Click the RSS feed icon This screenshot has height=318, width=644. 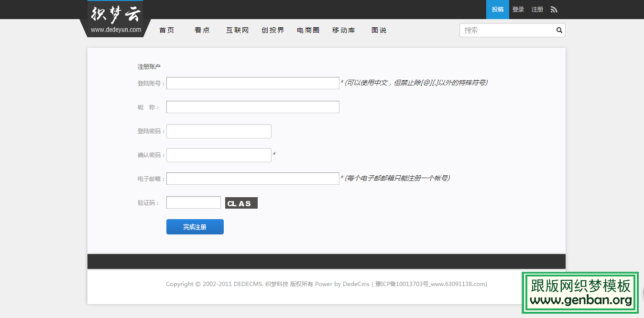pyautogui.click(x=554, y=10)
